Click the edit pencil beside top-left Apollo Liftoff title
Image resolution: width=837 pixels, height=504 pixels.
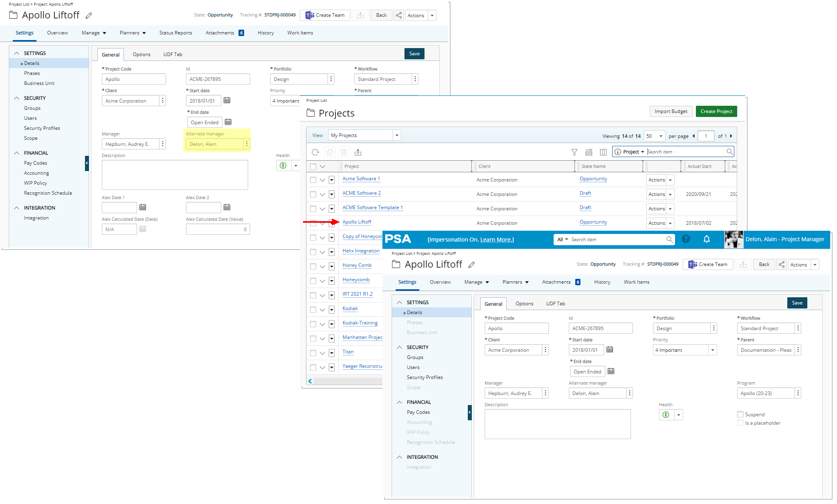pos(89,16)
